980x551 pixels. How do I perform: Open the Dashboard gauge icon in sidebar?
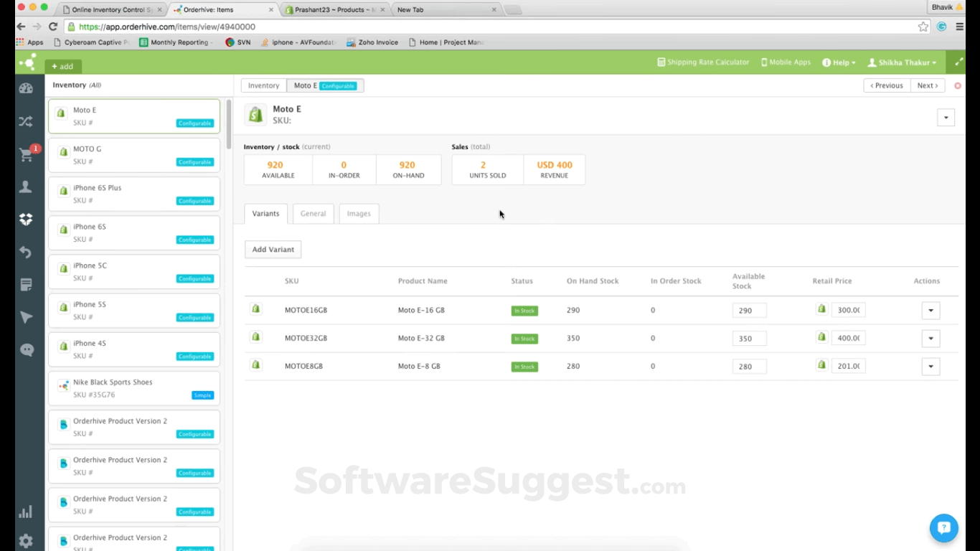pyautogui.click(x=26, y=88)
